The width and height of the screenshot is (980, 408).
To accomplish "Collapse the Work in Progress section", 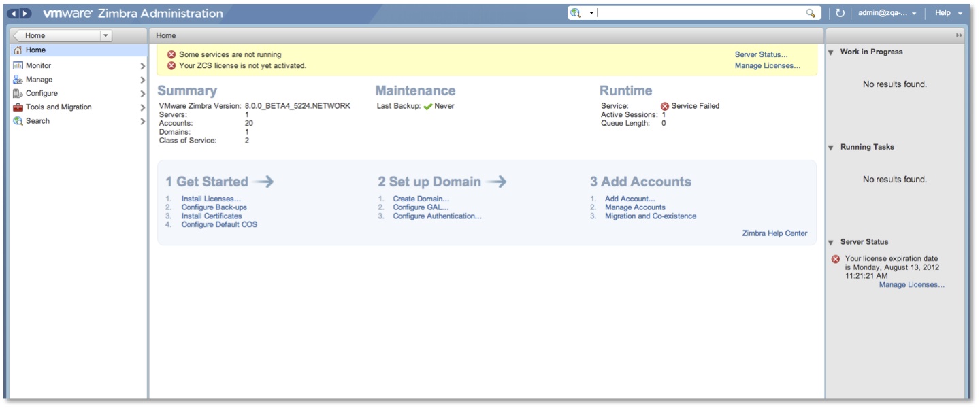I will point(831,52).
